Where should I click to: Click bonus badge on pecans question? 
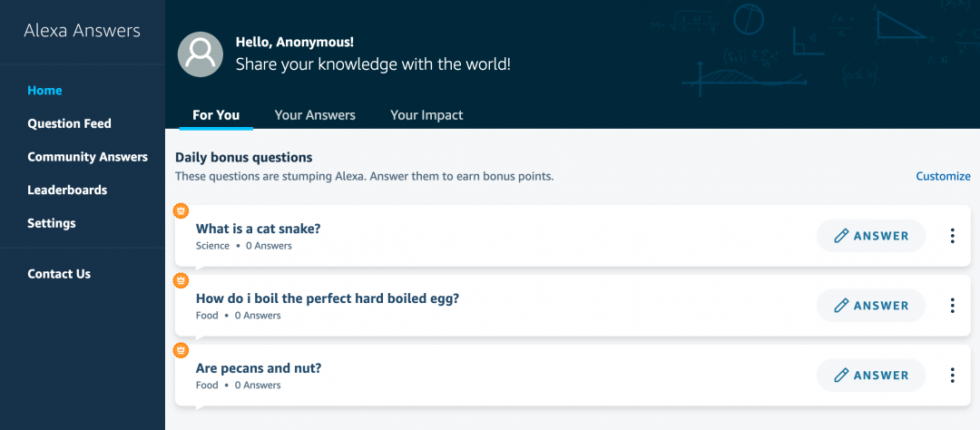(x=181, y=350)
